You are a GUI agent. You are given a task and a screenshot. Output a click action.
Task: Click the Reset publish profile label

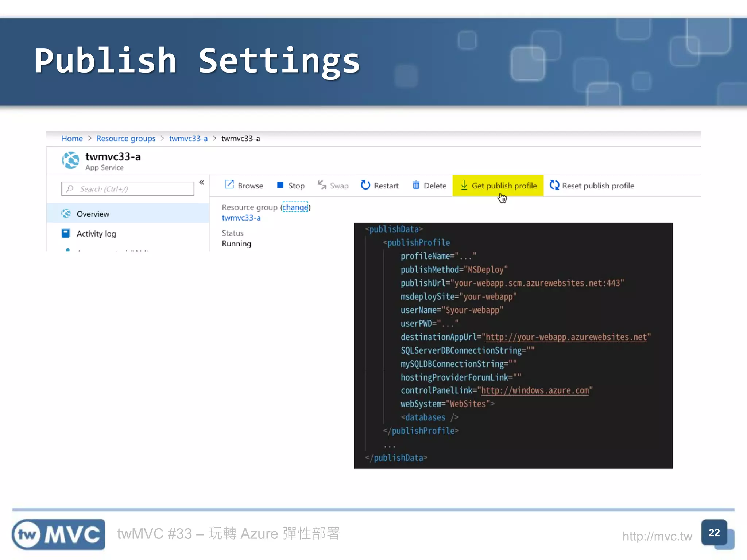598,186
